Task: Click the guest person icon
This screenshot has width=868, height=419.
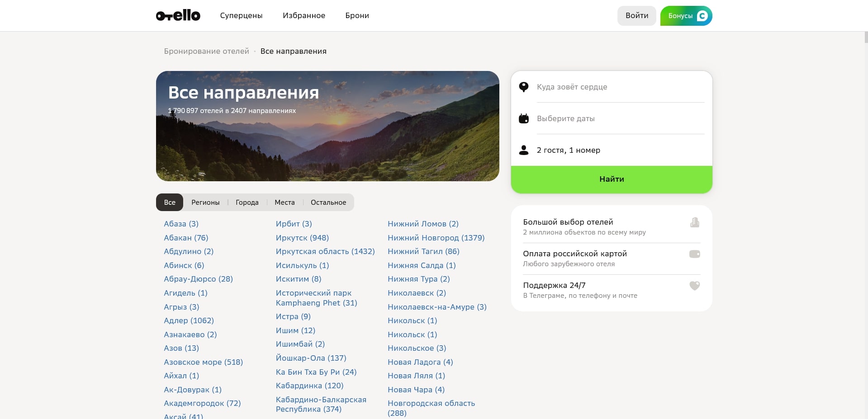Action: 523,150
